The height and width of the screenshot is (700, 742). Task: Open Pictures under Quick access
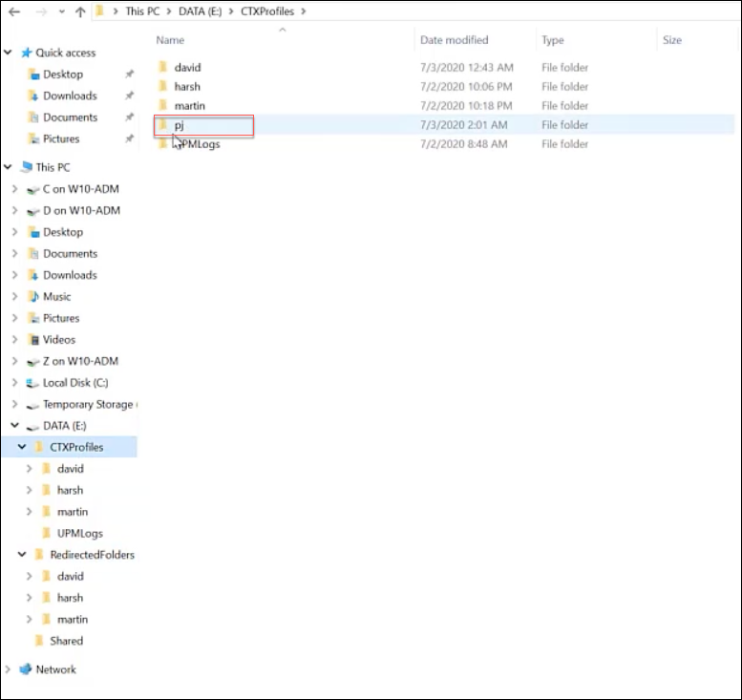(x=61, y=138)
